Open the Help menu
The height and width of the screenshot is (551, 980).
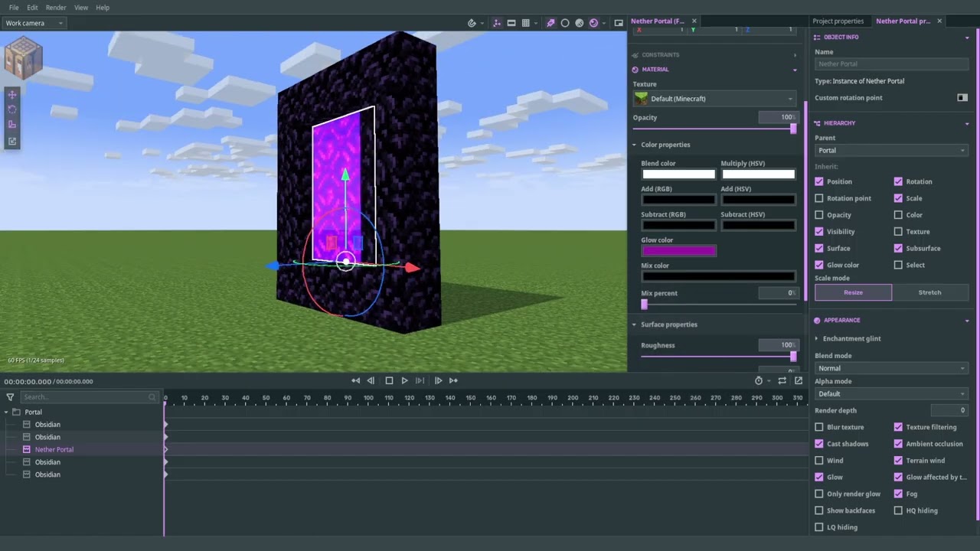click(x=103, y=8)
